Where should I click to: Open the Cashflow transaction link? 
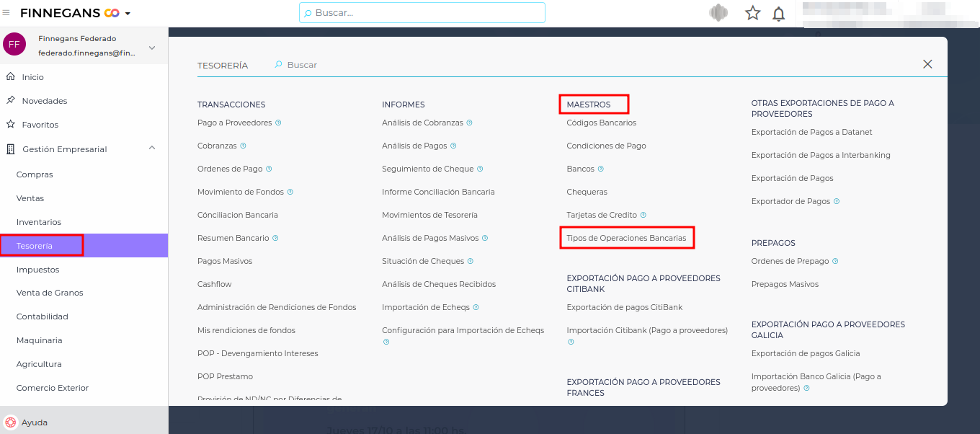[x=215, y=284]
